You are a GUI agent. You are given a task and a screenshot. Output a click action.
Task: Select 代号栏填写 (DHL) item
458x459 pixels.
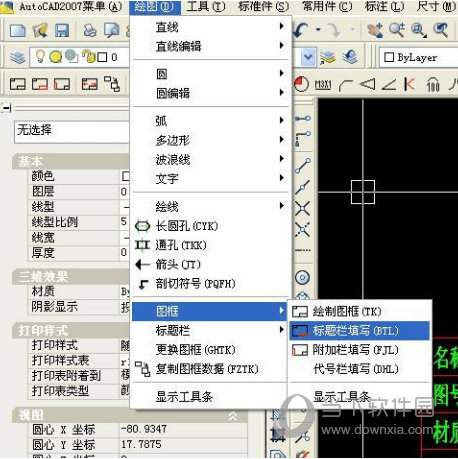[360, 369]
